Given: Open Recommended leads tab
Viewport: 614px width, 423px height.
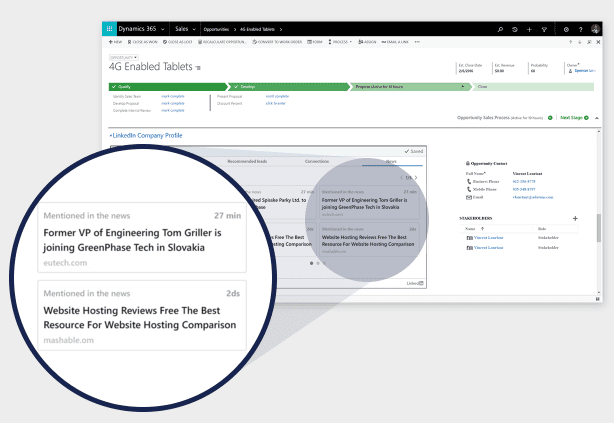Looking at the screenshot, I should coord(247,161).
